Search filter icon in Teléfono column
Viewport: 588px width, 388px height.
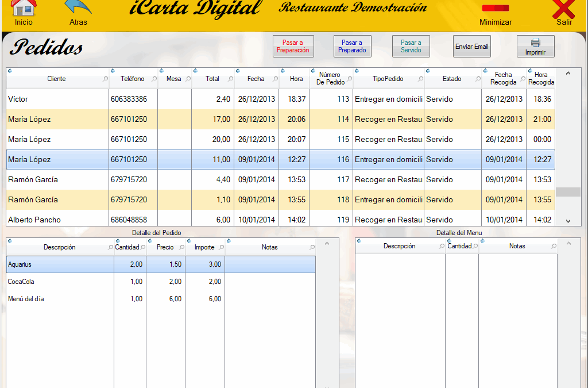tap(154, 79)
